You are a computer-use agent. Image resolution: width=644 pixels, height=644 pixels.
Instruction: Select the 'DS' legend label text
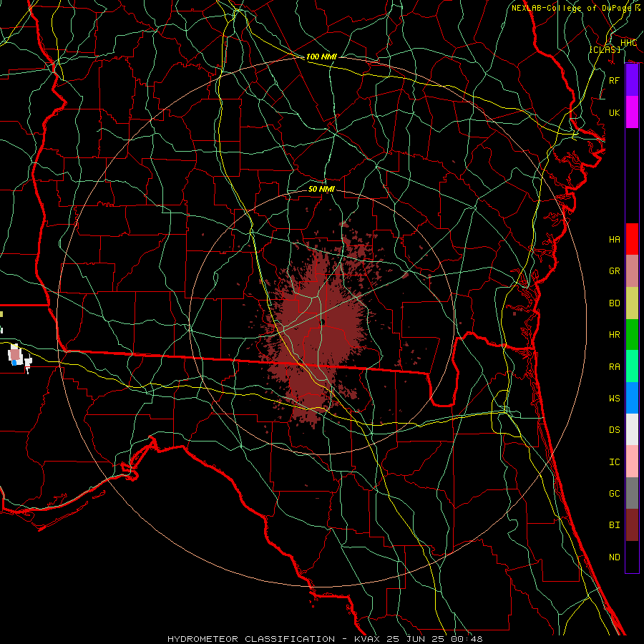click(x=615, y=430)
